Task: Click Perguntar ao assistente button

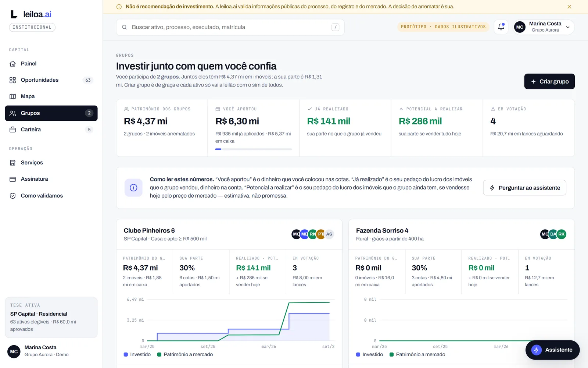Action: click(524, 188)
